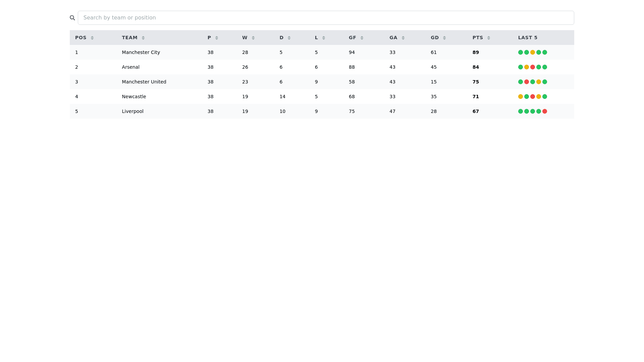644x362 pixels.
Task: Click Newcastle's red loss form dot
Action: coord(533,97)
